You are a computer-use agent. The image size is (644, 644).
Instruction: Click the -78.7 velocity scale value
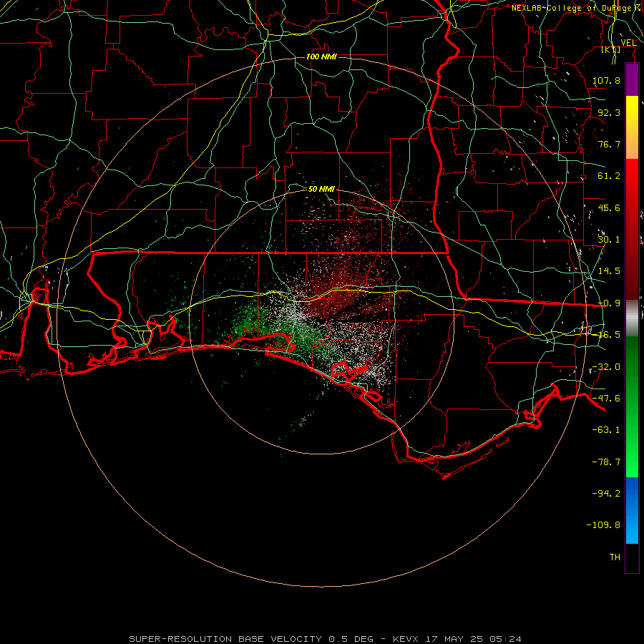pyautogui.click(x=606, y=462)
